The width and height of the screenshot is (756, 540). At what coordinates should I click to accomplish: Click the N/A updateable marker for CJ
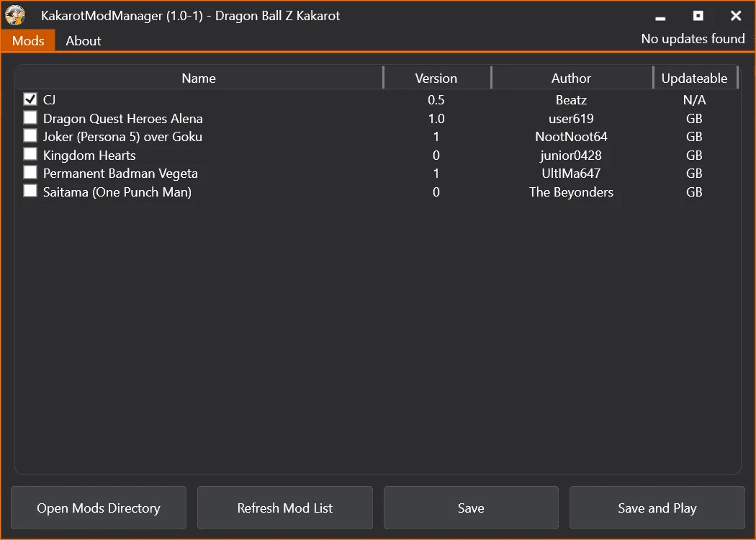coord(693,99)
